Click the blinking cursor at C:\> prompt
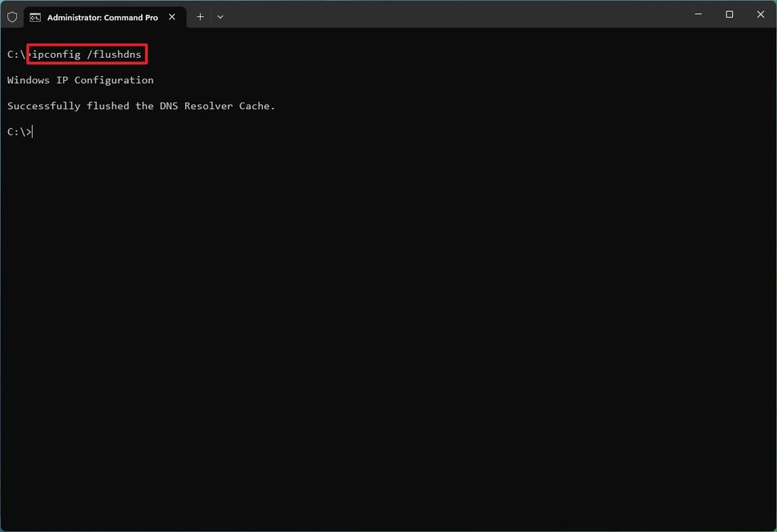This screenshot has width=777, height=532. (31, 131)
